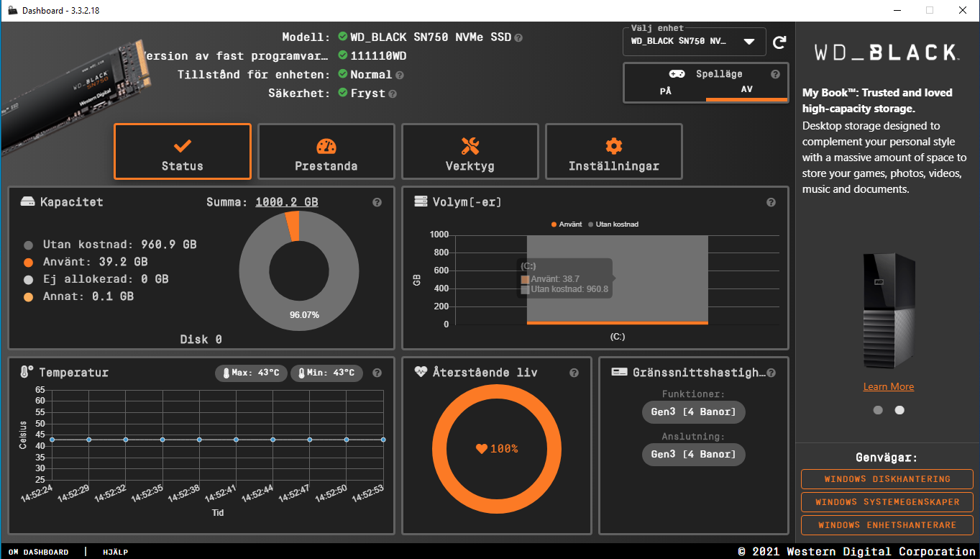
Task: Click the gray Utan kostnad legend dot
Action: pyautogui.click(x=29, y=245)
